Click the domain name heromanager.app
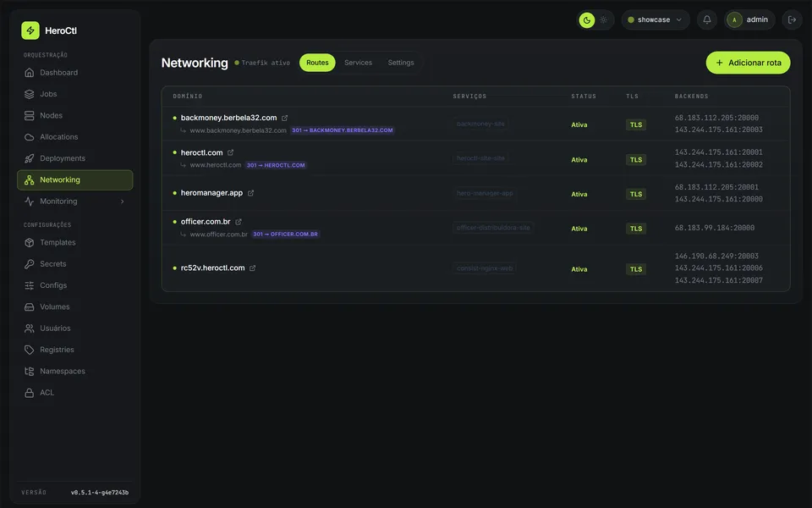 coord(211,193)
